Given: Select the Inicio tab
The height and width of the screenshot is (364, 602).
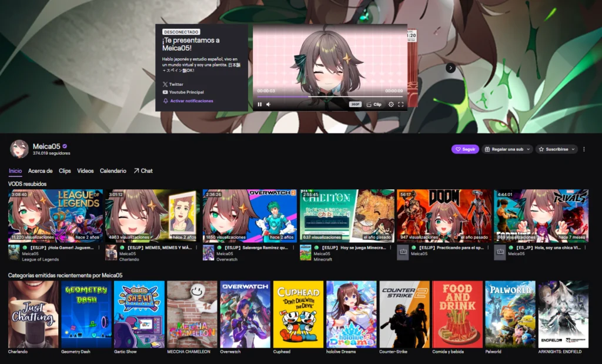Looking at the screenshot, I should [x=15, y=171].
